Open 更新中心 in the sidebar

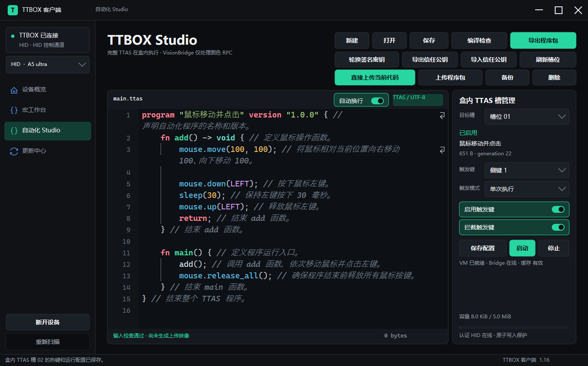(48, 151)
